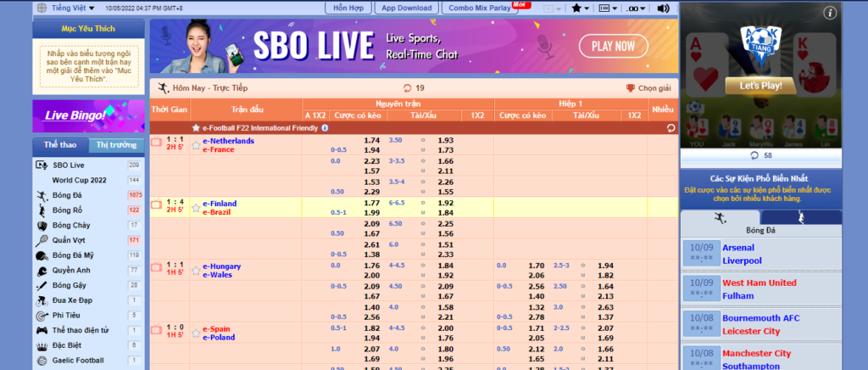Click the Nhiều column header

point(663,109)
